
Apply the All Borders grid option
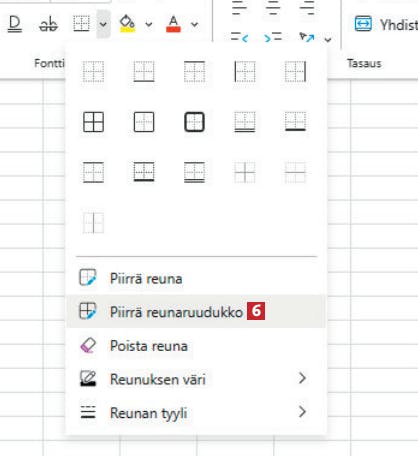pyautogui.click(x=93, y=122)
